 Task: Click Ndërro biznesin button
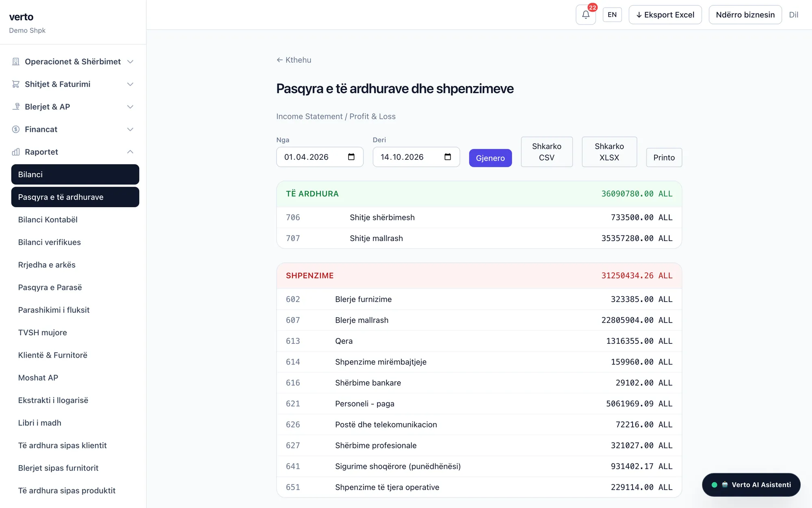point(745,15)
